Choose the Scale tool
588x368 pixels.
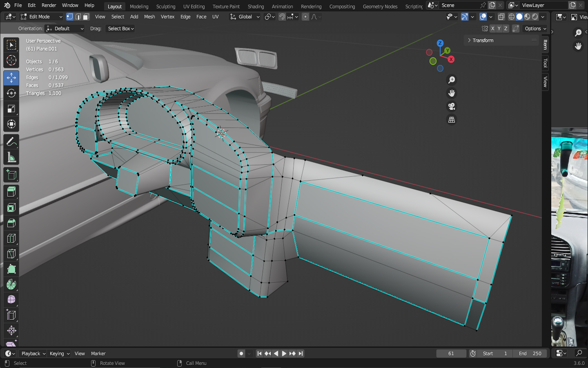pos(11,109)
